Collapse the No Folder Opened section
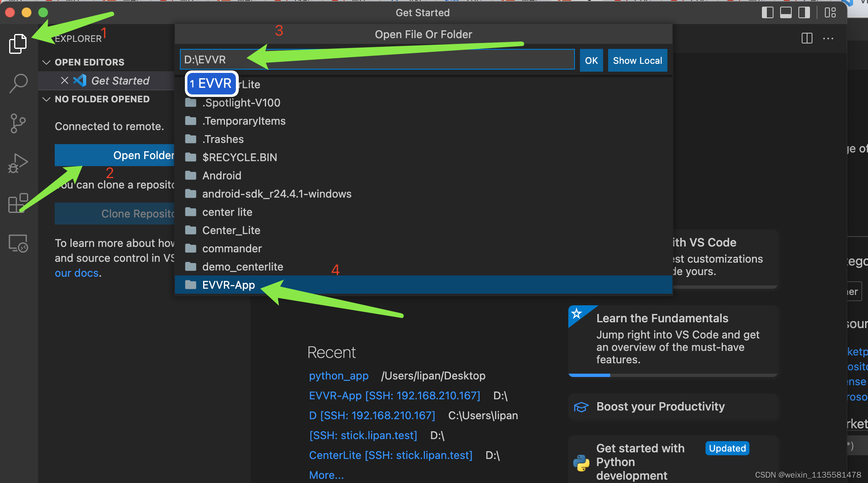This screenshot has width=868, height=483. pos(46,99)
